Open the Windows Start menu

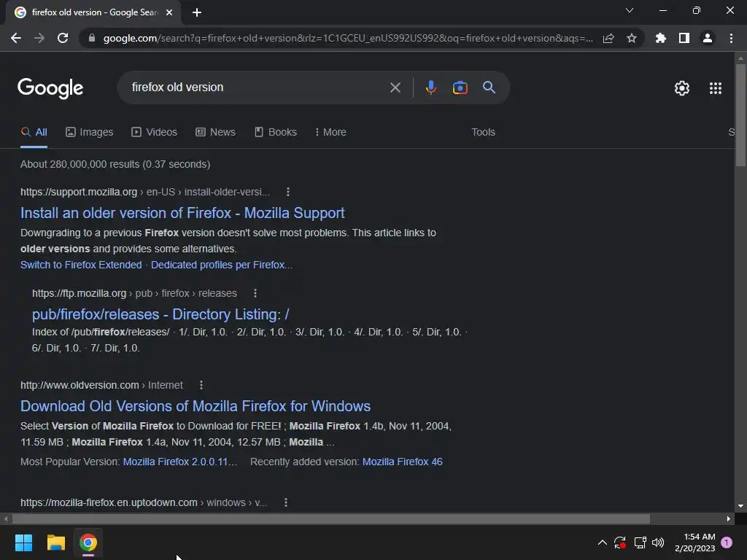click(23, 542)
